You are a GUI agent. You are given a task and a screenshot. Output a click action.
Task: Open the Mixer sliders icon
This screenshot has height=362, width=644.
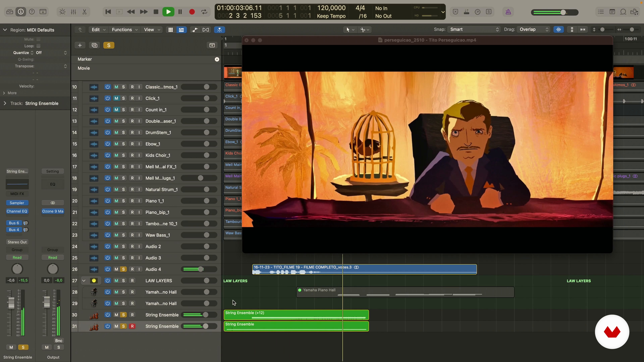click(x=73, y=12)
